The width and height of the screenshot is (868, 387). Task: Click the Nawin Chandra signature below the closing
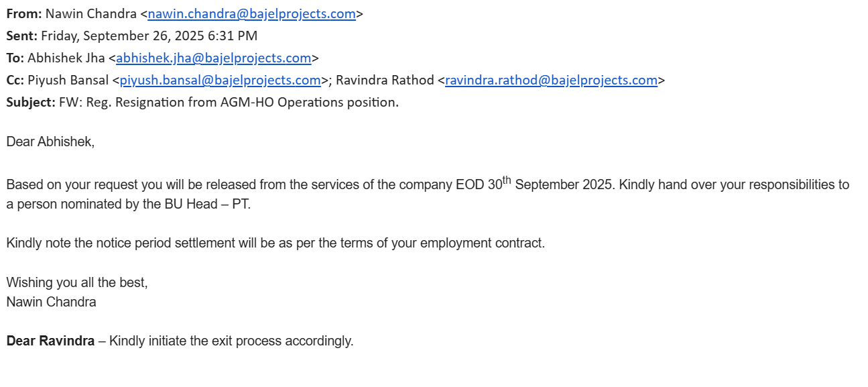point(51,302)
